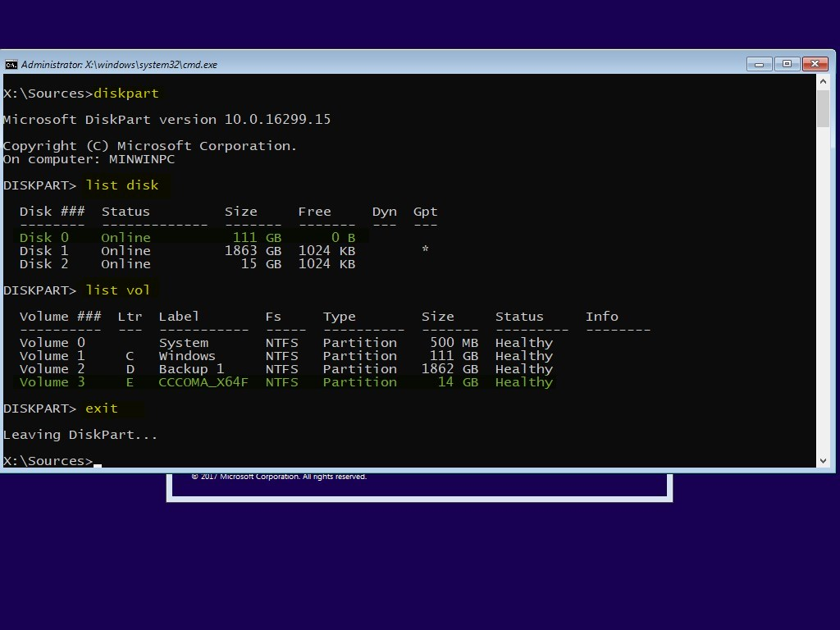The image size is (840, 630).
Task: Click the scrollbar up arrow
Action: tap(823, 83)
